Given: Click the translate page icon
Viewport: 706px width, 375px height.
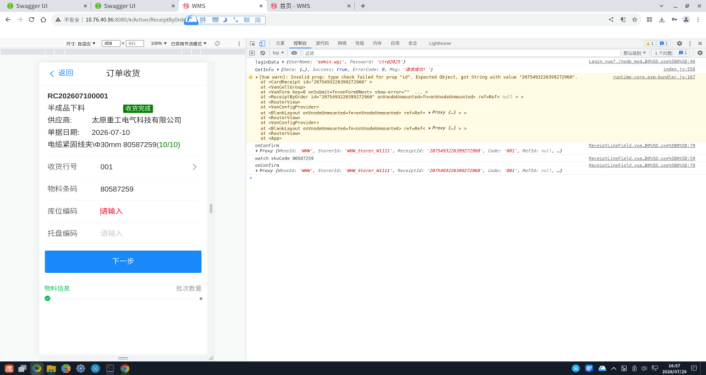Looking at the screenshot, I should click(x=623, y=19).
